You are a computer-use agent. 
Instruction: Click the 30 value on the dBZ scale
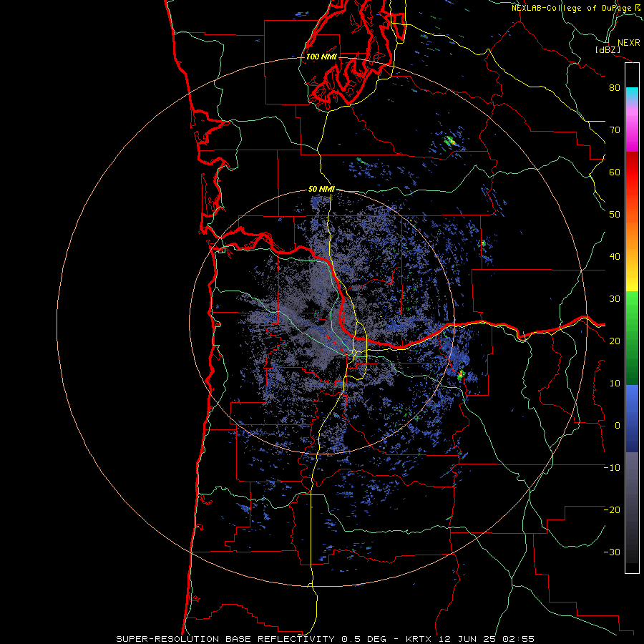tap(615, 299)
